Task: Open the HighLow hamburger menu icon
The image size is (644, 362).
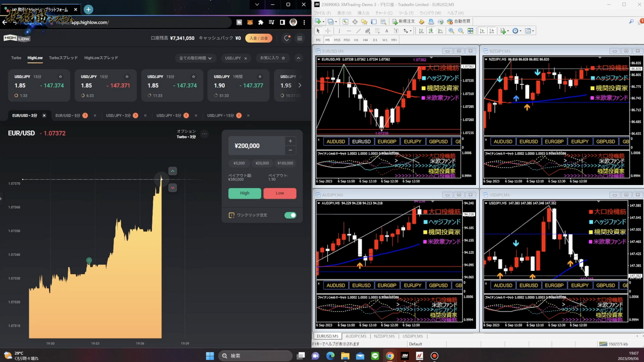Action: [x=299, y=38]
